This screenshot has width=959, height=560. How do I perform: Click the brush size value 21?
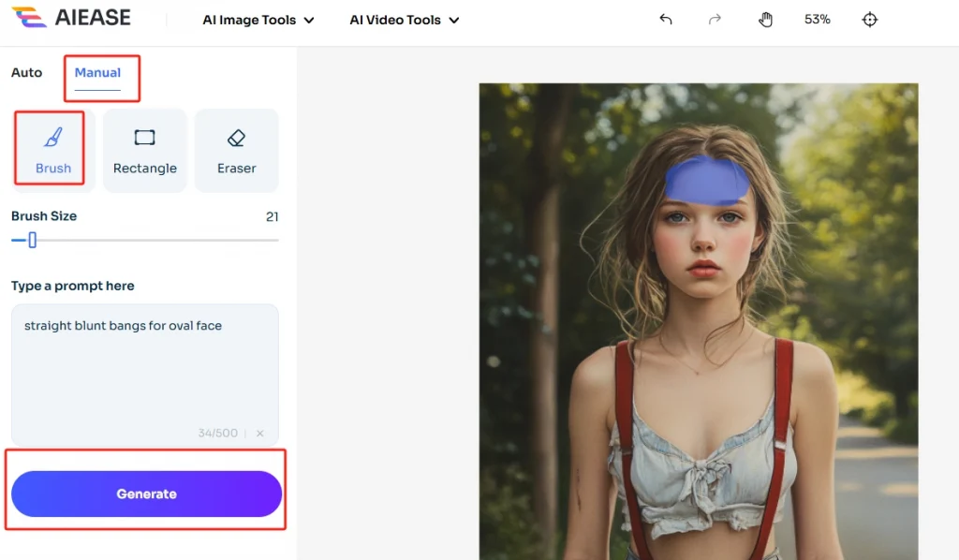click(272, 216)
